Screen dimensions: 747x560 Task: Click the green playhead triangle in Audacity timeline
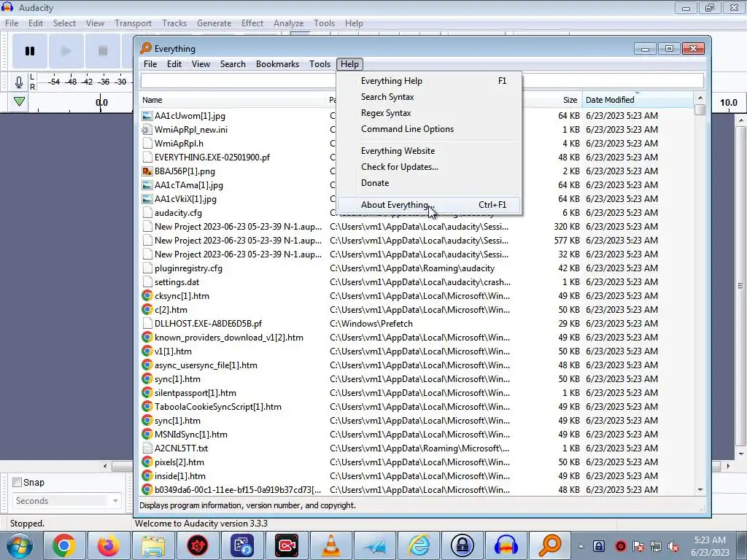pyautogui.click(x=19, y=101)
